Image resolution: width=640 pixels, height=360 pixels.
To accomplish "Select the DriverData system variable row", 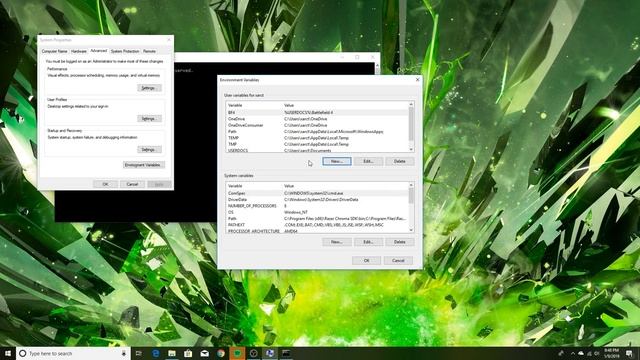I will pos(317,200).
